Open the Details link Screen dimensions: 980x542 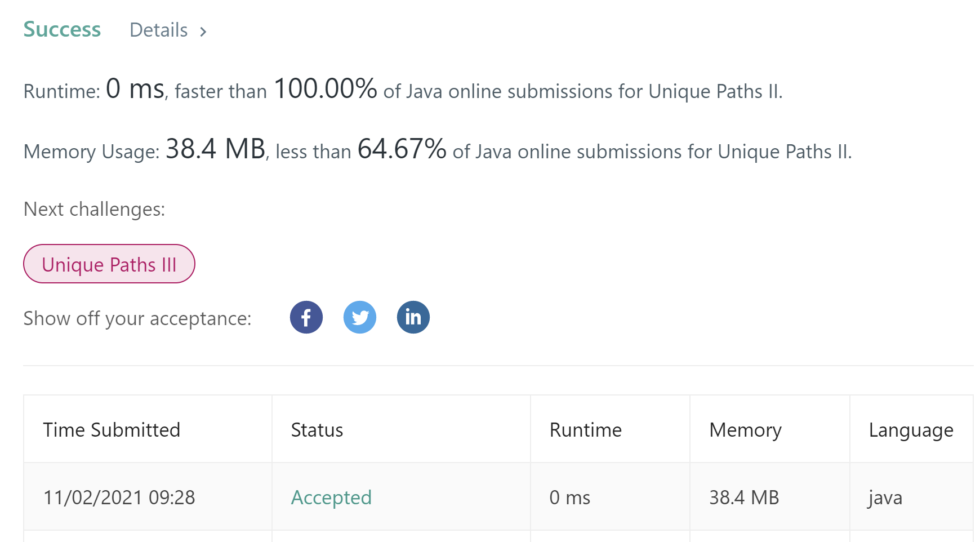[x=159, y=30]
